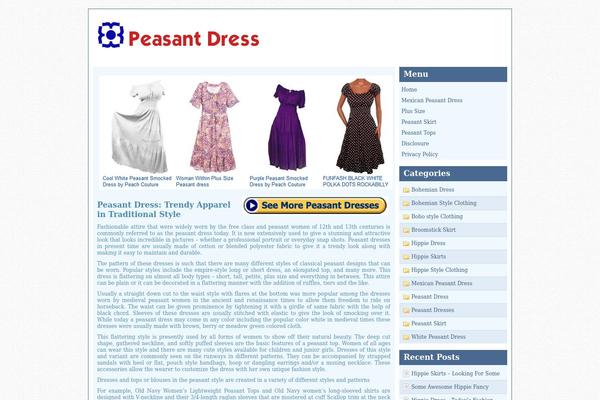Click post icon beside Hippie Skirts recent post
This screenshot has height=400, width=600.
[x=406, y=373]
